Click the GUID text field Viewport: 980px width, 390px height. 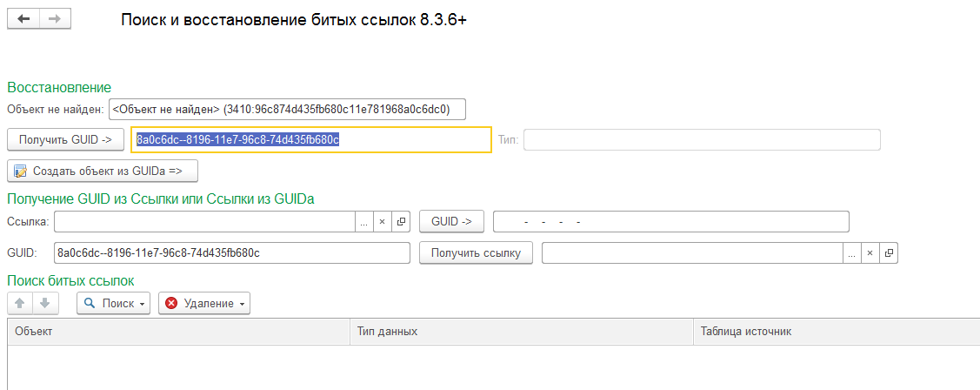(x=232, y=253)
